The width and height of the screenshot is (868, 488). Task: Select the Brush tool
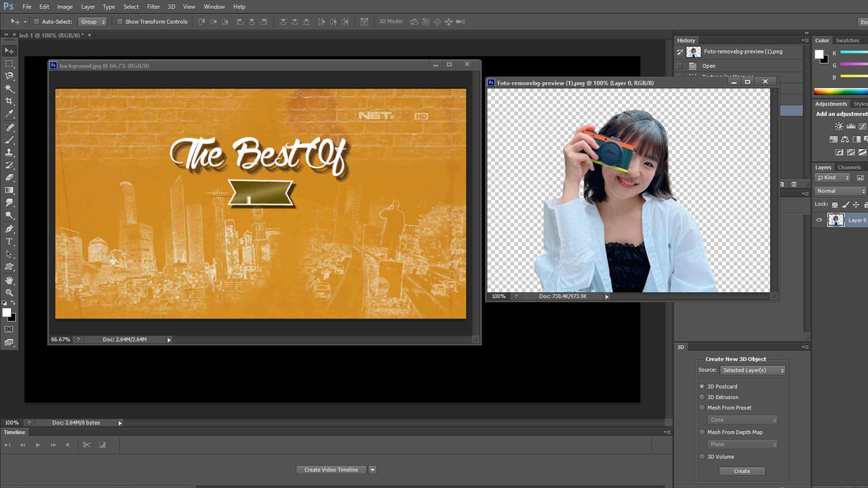pos(9,140)
